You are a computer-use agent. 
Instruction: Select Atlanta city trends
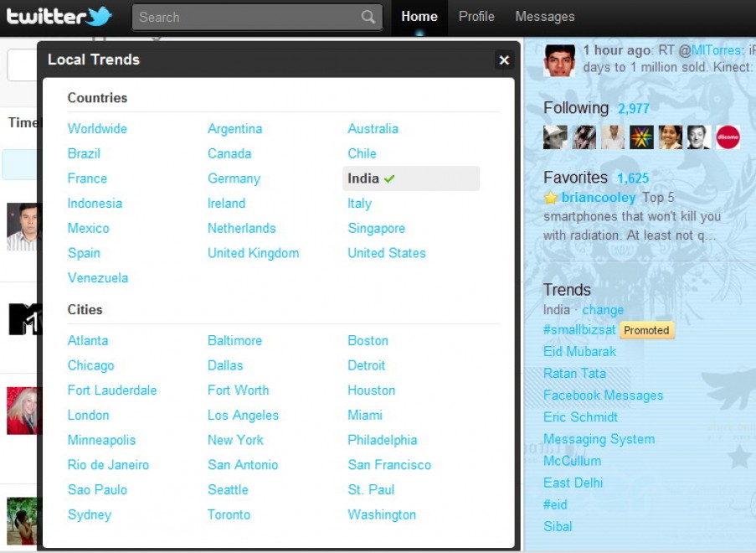88,341
